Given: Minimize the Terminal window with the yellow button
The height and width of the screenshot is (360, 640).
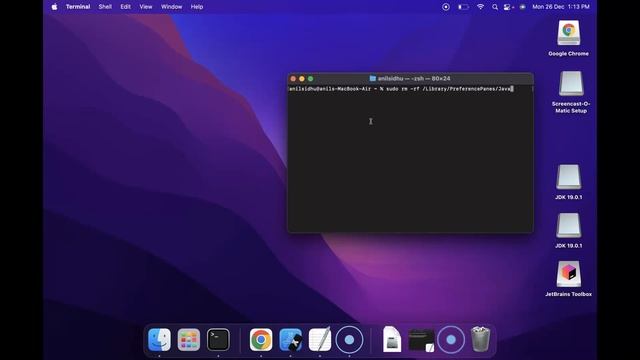Looking at the screenshot, I should (x=302, y=79).
